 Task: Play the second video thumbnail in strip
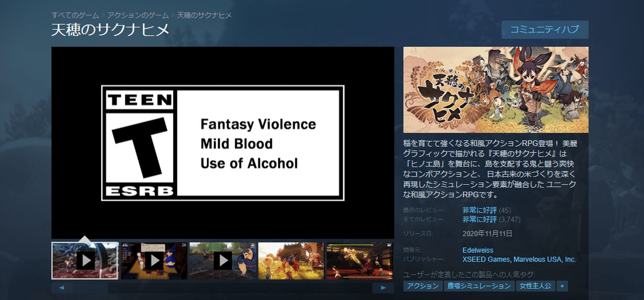[x=154, y=260]
